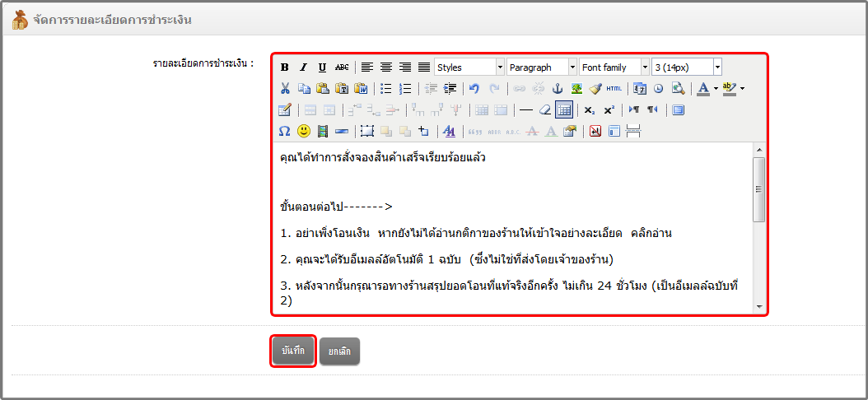Click the editor scrollbar up arrow
The height and width of the screenshot is (400, 868).
click(x=759, y=149)
